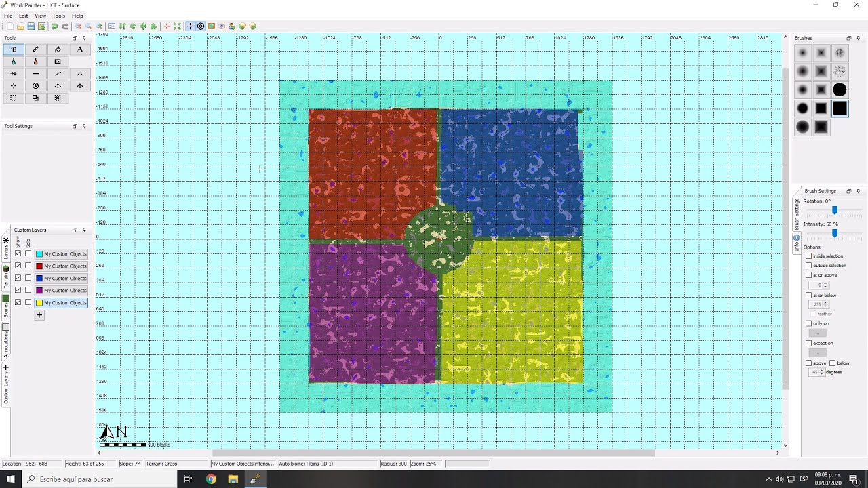Increment the at or above value stepper
Image resolution: width=868 pixels, height=488 pixels.
click(825, 283)
